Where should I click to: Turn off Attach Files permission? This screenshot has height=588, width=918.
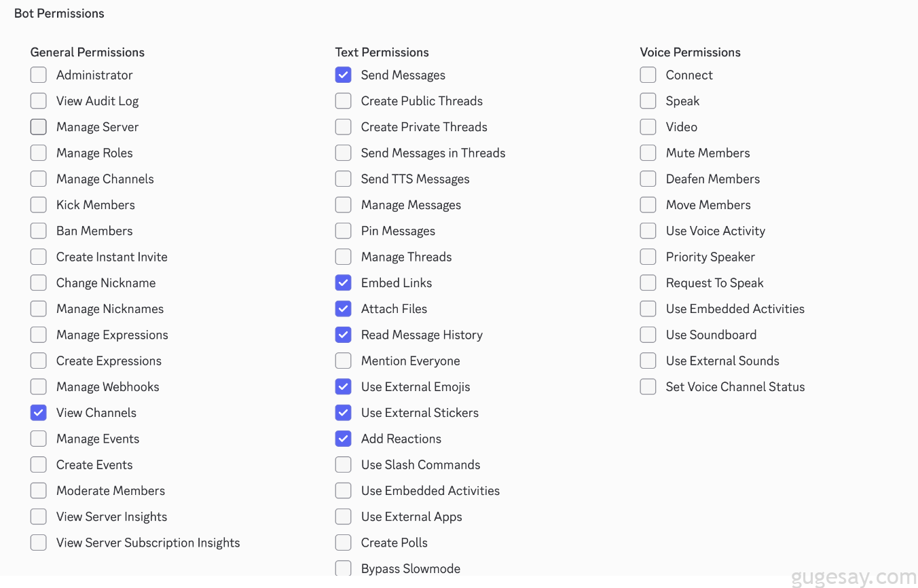click(344, 309)
